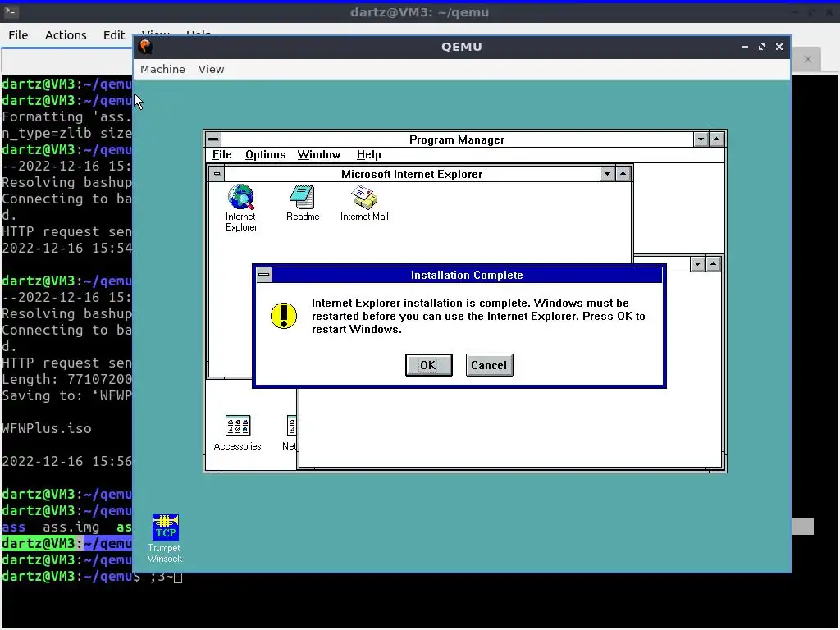The height and width of the screenshot is (630, 840).
Task: Click 'WFWPlus.iso' text in terminal
Action: pos(47,428)
